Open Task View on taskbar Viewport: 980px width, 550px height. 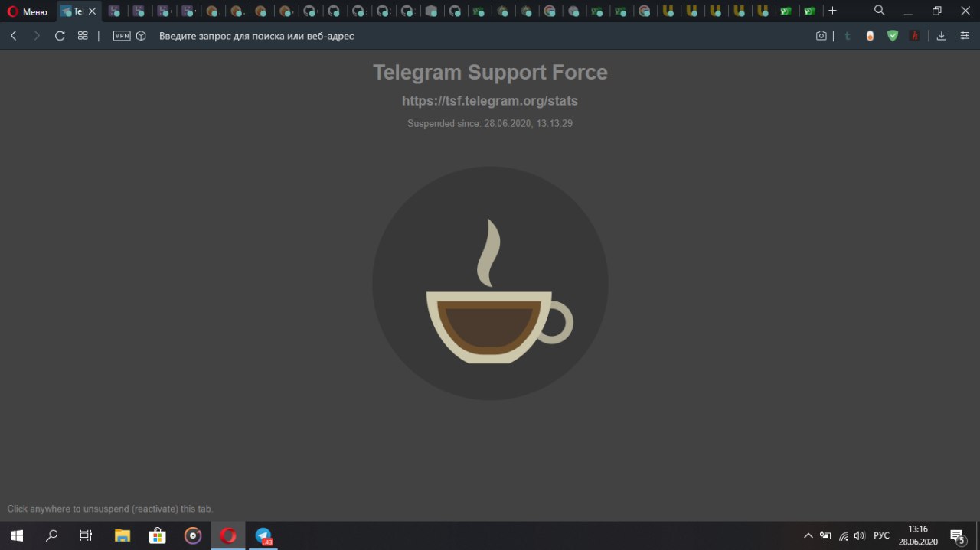click(87, 535)
